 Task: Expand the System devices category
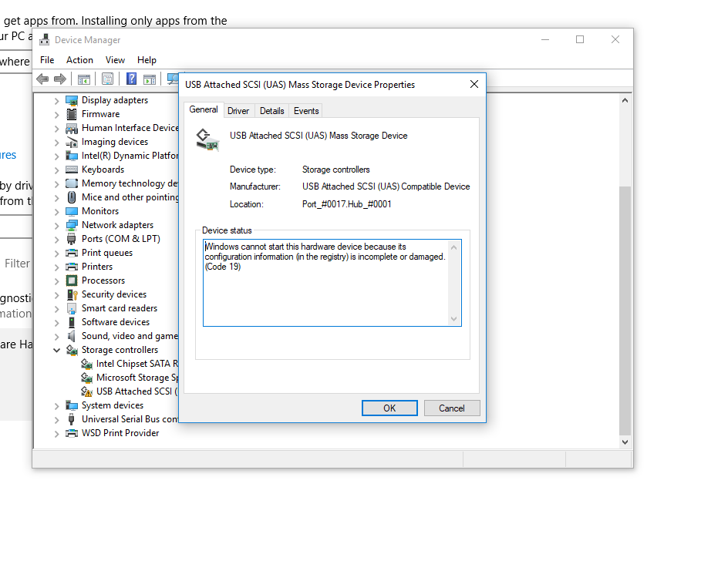56,405
